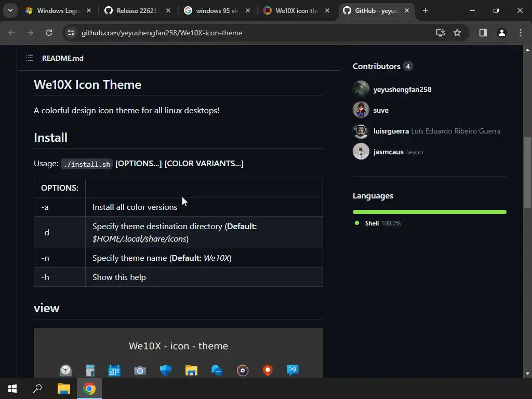The image size is (532, 399).
Task: Click scrollbar up arrow
Action: 527,50
